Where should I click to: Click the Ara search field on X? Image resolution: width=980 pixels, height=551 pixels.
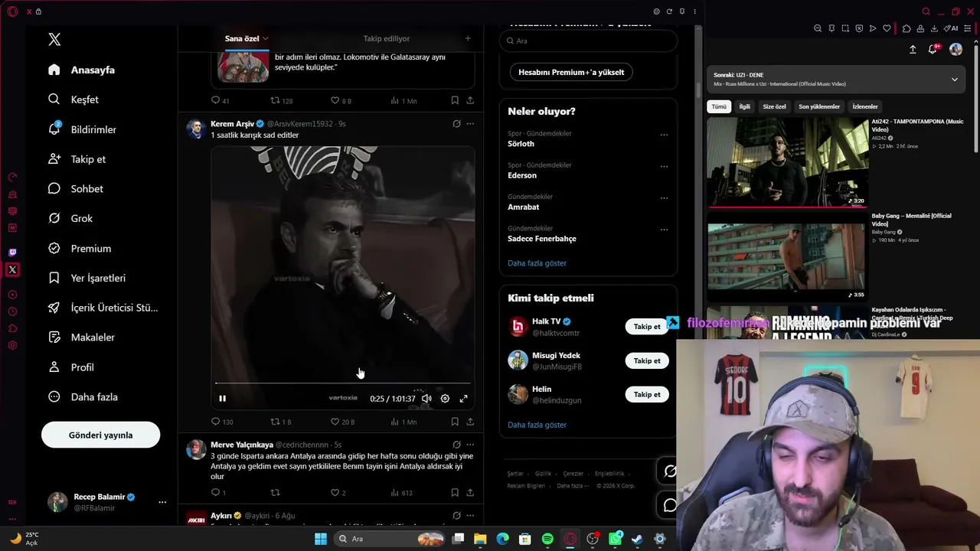pos(588,41)
